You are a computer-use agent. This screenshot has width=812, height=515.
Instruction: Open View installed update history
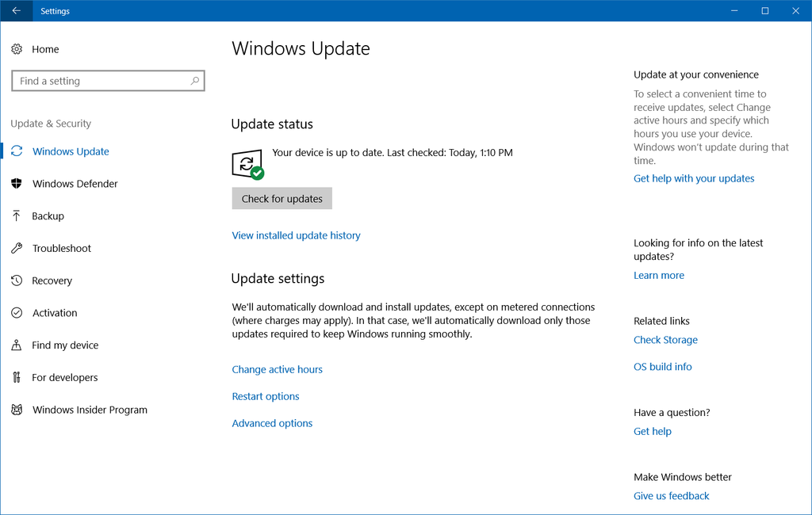coord(296,235)
